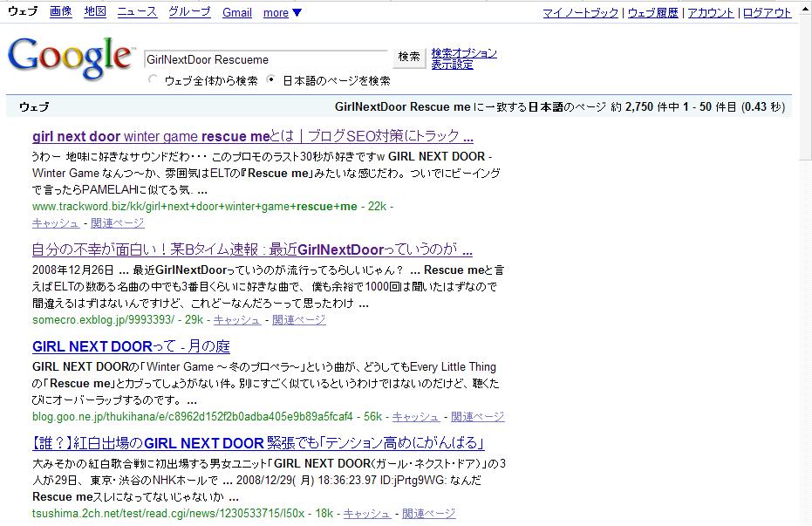Select 日本語のページを検索 radio button
The image size is (812, 526).
(271, 79)
